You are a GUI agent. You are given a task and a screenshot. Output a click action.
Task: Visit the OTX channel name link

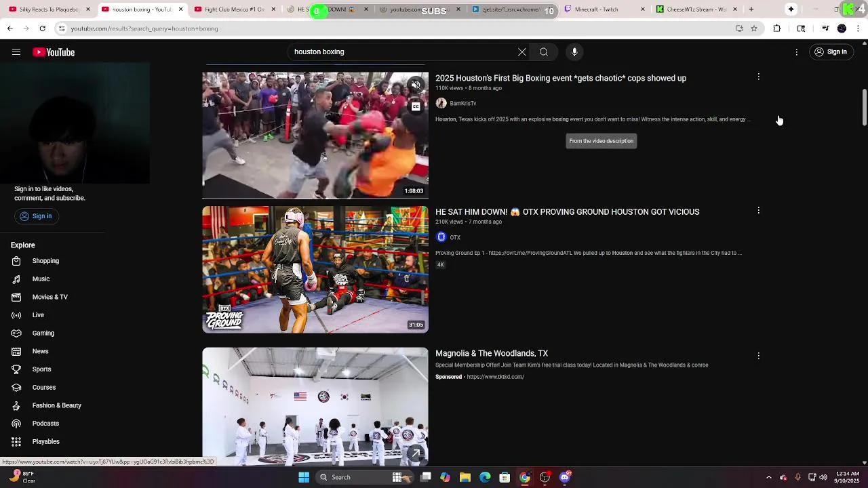[x=455, y=238]
